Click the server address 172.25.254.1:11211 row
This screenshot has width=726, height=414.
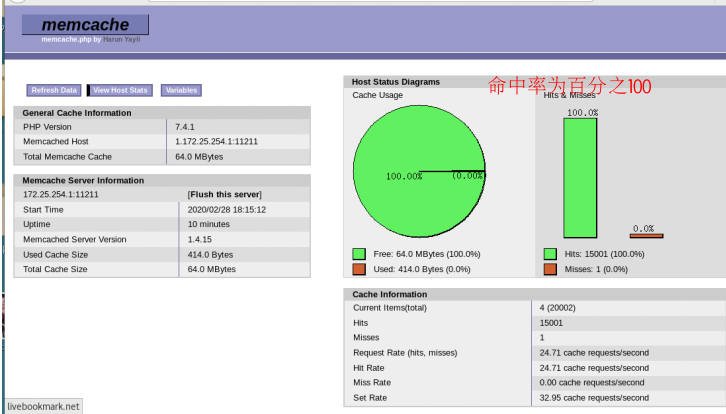click(x=162, y=194)
